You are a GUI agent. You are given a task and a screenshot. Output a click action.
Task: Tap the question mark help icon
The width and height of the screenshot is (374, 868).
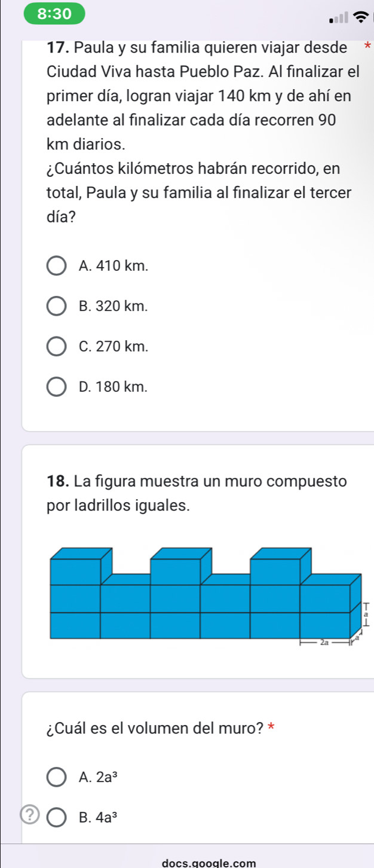(27, 814)
